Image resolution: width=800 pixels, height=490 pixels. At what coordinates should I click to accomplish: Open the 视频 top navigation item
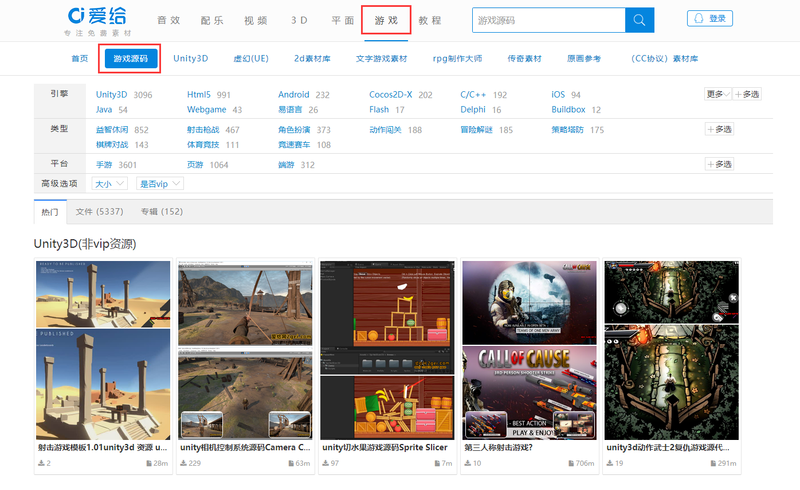[x=256, y=20]
